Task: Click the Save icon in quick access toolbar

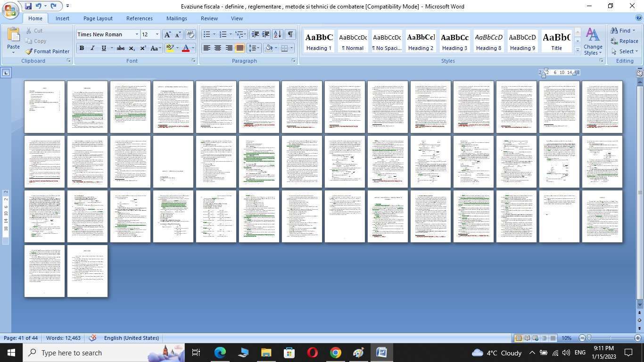Action: (28, 6)
